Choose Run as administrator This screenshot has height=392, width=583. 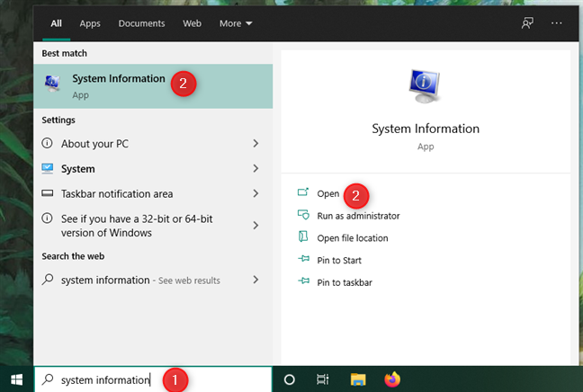point(358,216)
